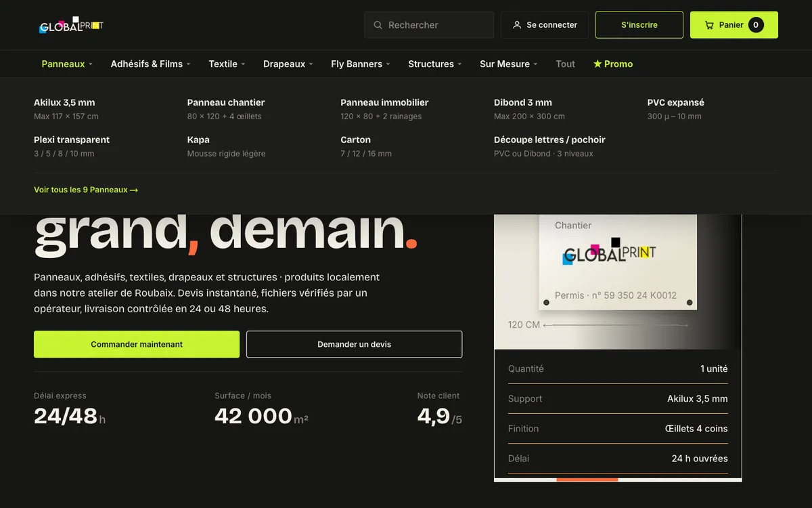The width and height of the screenshot is (812, 508).
Task: Expand the Structures menu
Action: click(435, 64)
